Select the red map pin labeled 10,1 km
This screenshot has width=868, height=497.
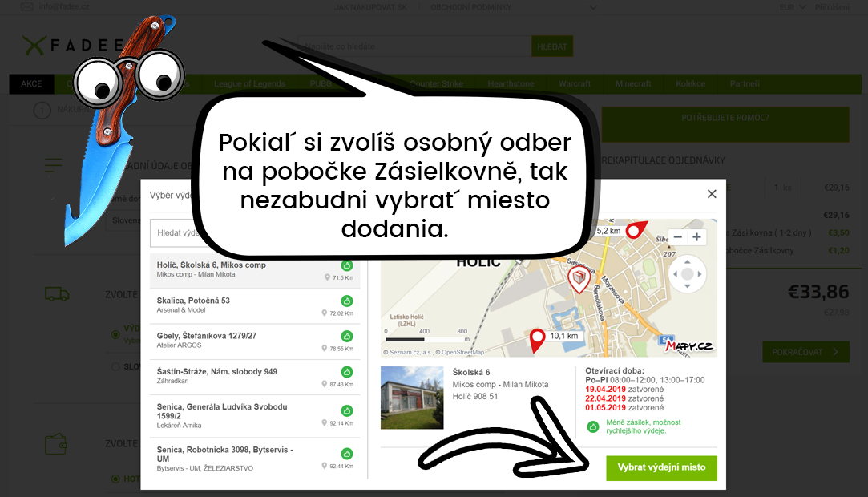[x=537, y=340]
